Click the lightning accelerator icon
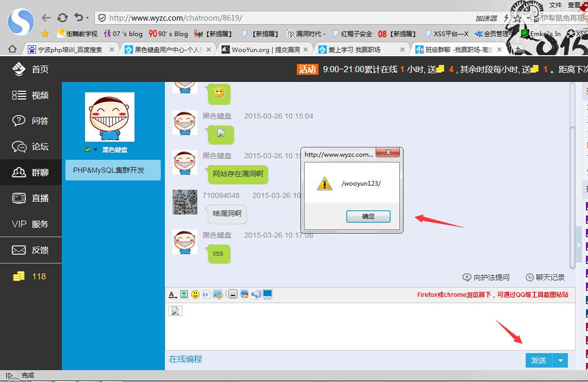 506,18
